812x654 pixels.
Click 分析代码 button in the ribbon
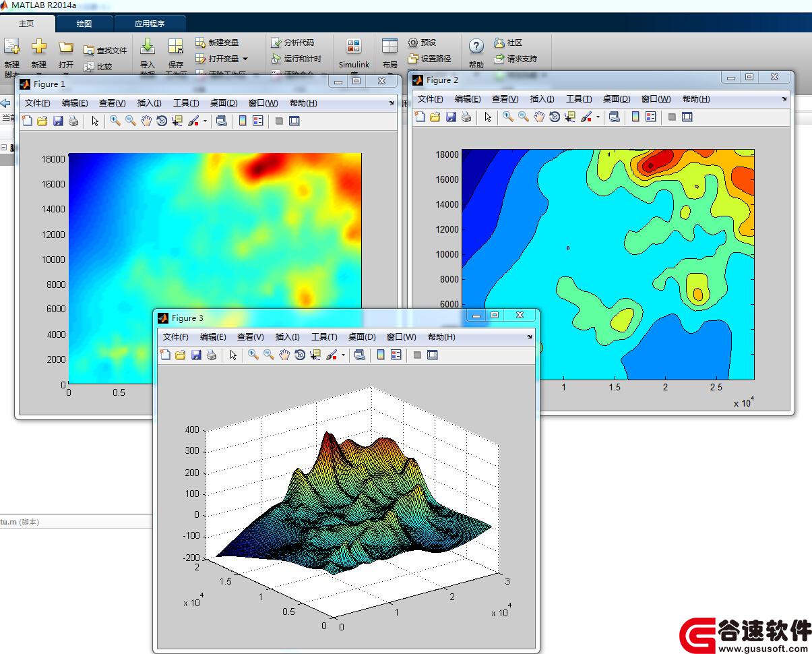point(292,42)
